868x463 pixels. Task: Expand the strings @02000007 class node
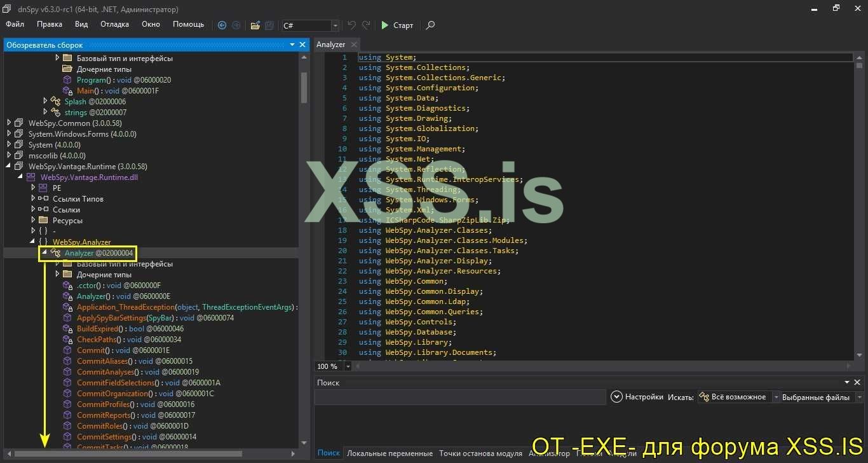(45, 113)
